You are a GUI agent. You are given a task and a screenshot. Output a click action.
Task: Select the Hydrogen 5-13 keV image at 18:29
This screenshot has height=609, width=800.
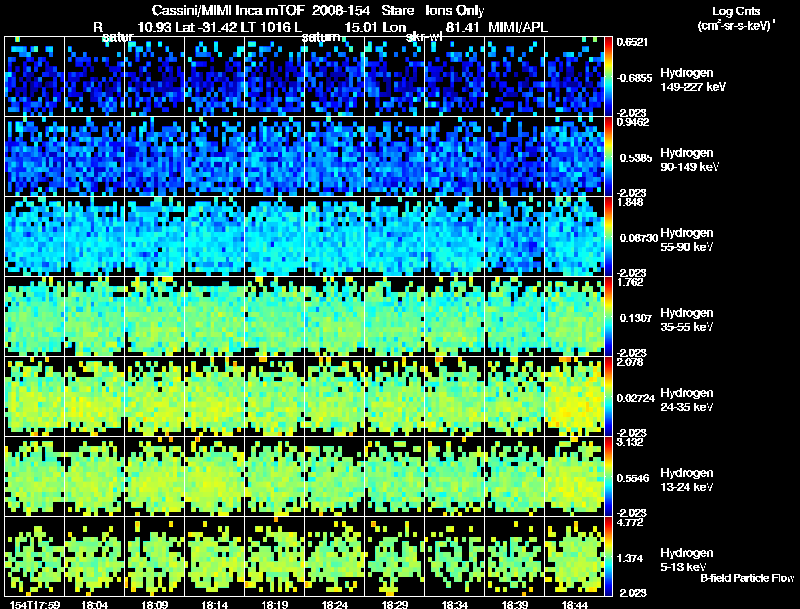(x=394, y=556)
